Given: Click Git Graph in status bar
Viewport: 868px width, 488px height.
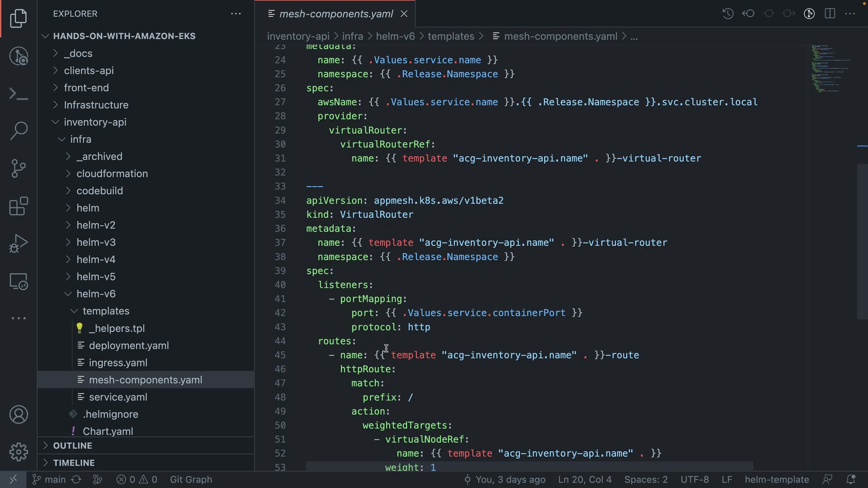Looking at the screenshot, I should click(x=191, y=479).
